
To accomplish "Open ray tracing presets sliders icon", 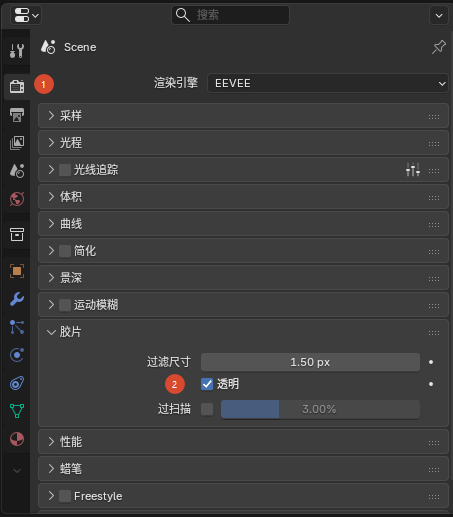I will point(413,170).
